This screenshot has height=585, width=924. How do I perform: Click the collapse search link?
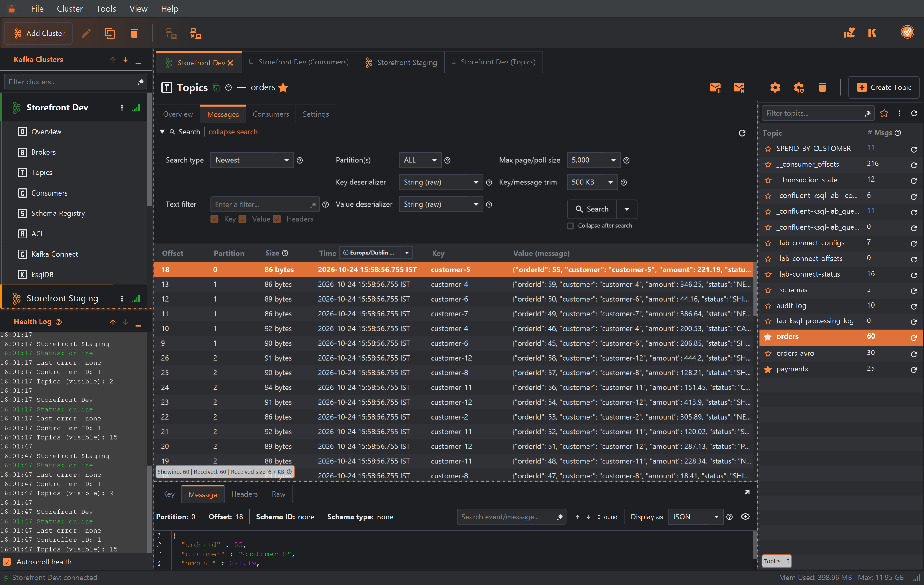click(x=233, y=132)
